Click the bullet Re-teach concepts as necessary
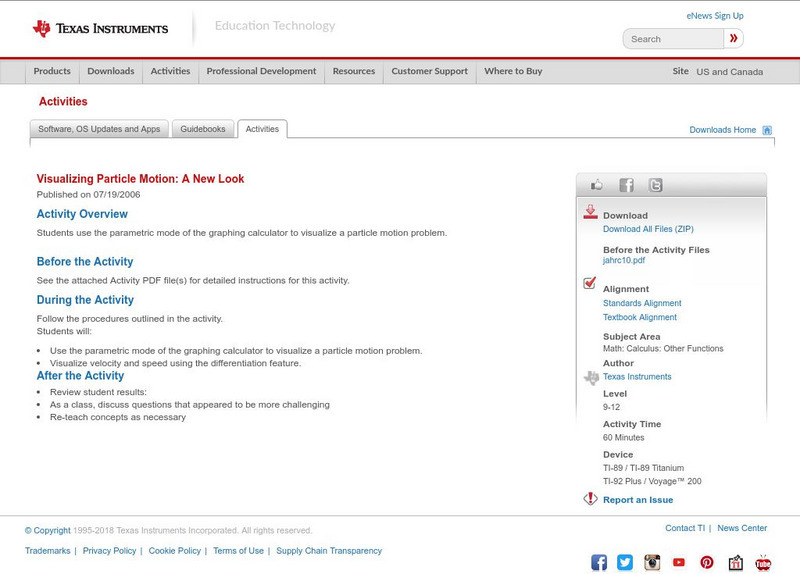800x574 pixels. click(118, 417)
